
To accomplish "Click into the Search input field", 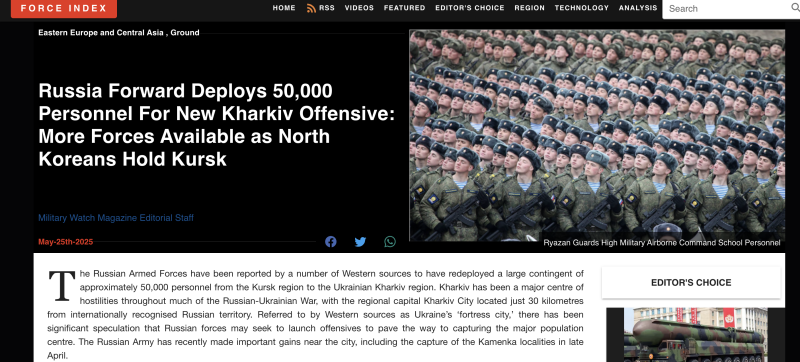I will [727, 9].
